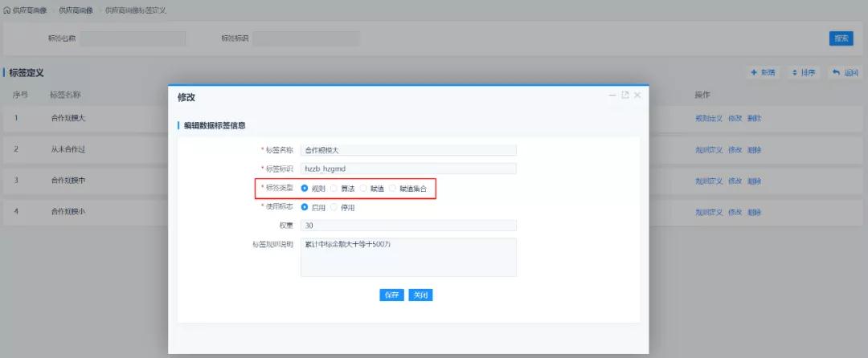Click 修改 link in row 1
Viewport: 868px width, 358px height.
tap(735, 118)
